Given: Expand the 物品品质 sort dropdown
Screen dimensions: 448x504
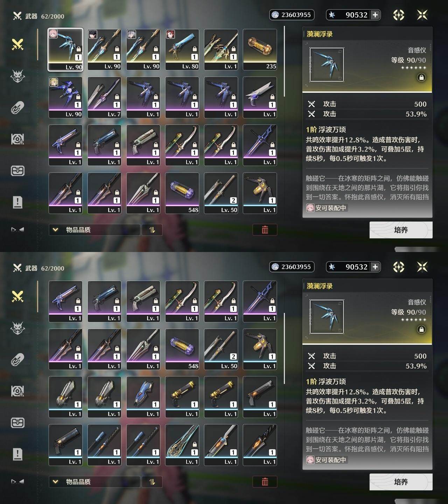Looking at the screenshot, I should [94, 230].
